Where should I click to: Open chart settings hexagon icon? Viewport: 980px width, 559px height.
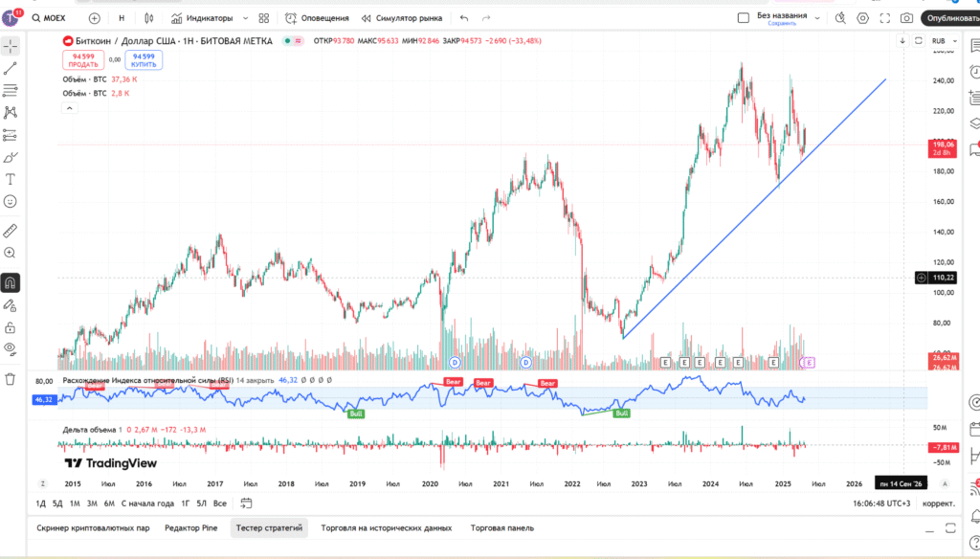click(x=862, y=18)
